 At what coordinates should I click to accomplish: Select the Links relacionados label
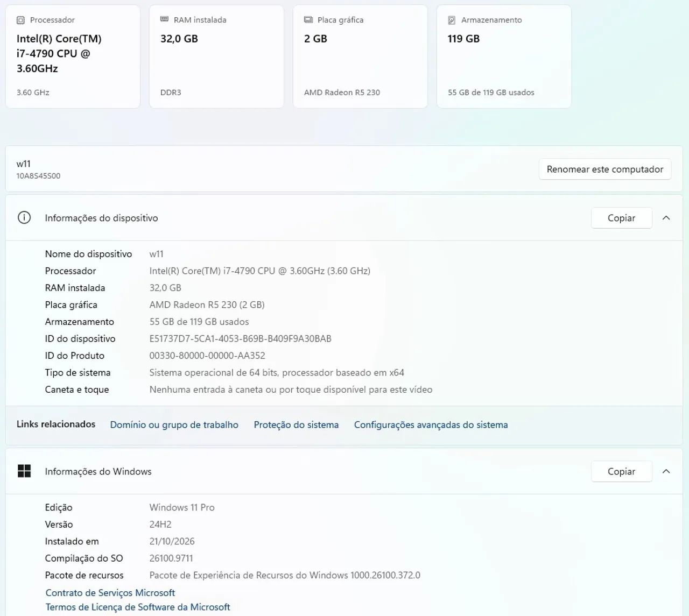point(56,424)
